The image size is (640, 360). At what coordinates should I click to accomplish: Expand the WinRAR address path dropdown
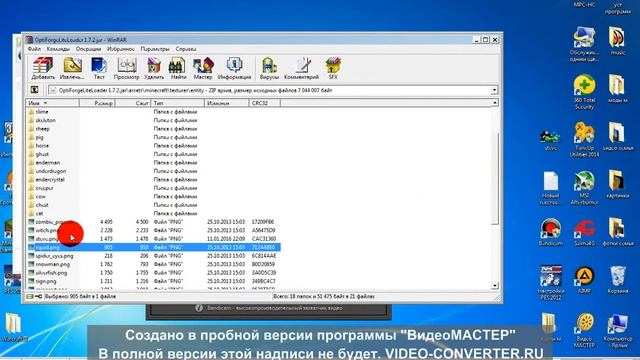pos(494,90)
